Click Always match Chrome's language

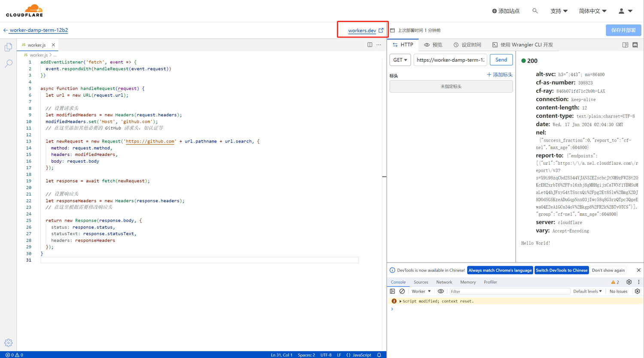pos(500,270)
